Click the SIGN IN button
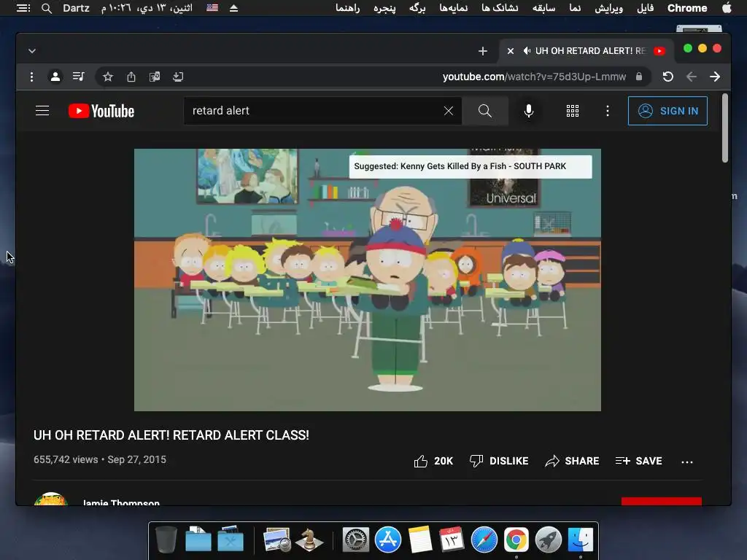The height and width of the screenshot is (560, 747). coord(667,111)
